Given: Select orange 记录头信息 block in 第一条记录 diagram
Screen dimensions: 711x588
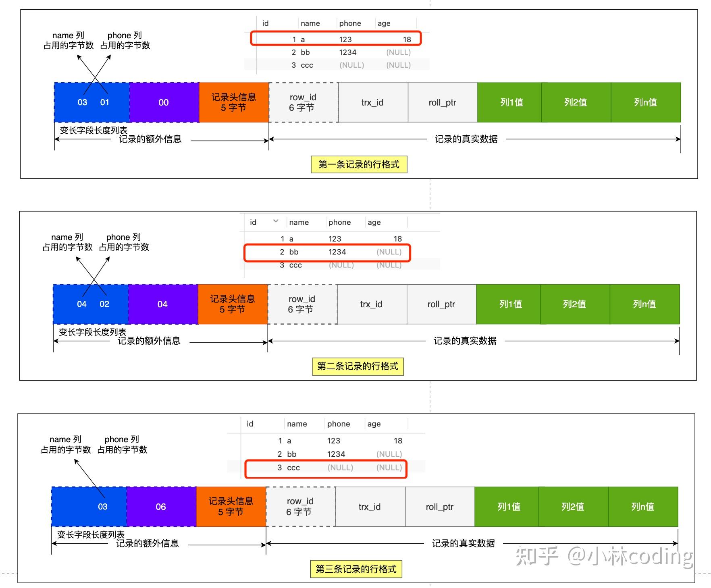Looking at the screenshot, I should click(x=234, y=102).
